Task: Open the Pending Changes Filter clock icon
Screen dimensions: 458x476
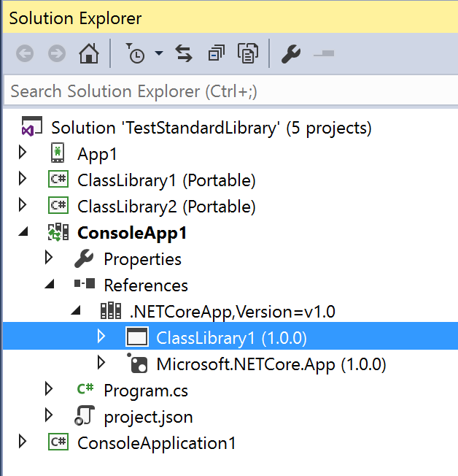Action: [135, 53]
